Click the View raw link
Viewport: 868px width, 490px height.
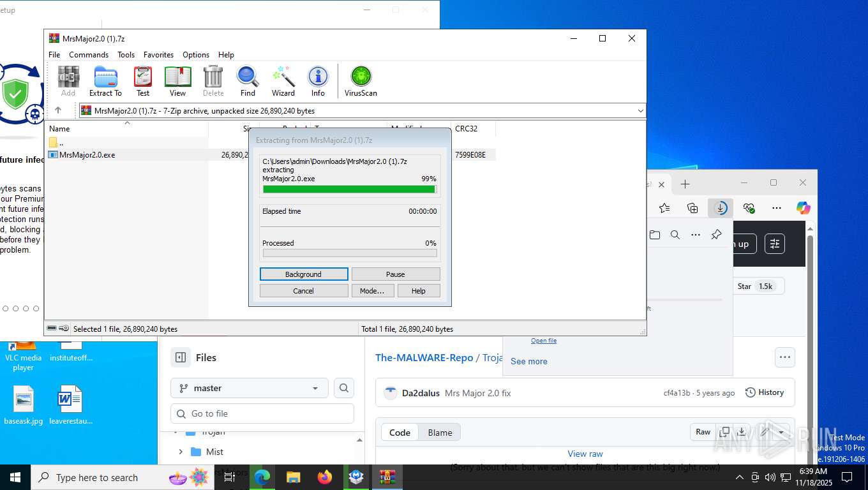585,454
